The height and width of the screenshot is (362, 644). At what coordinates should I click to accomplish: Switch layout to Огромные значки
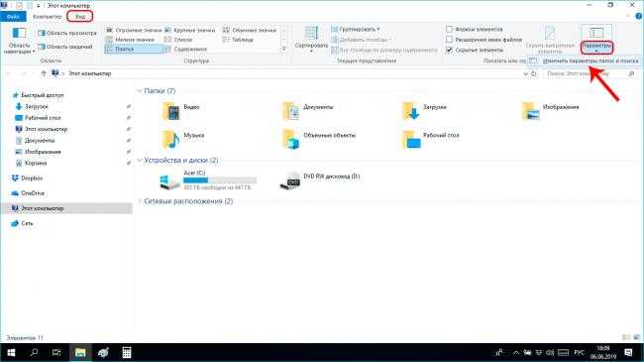[134, 30]
